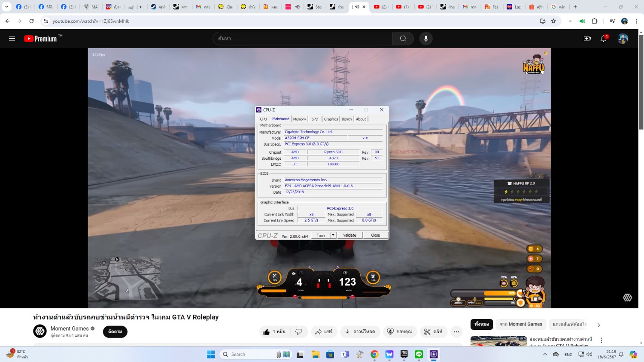This screenshot has width=644, height=362.
Task: Open the options menu of the suggested video
Action: (601, 340)
